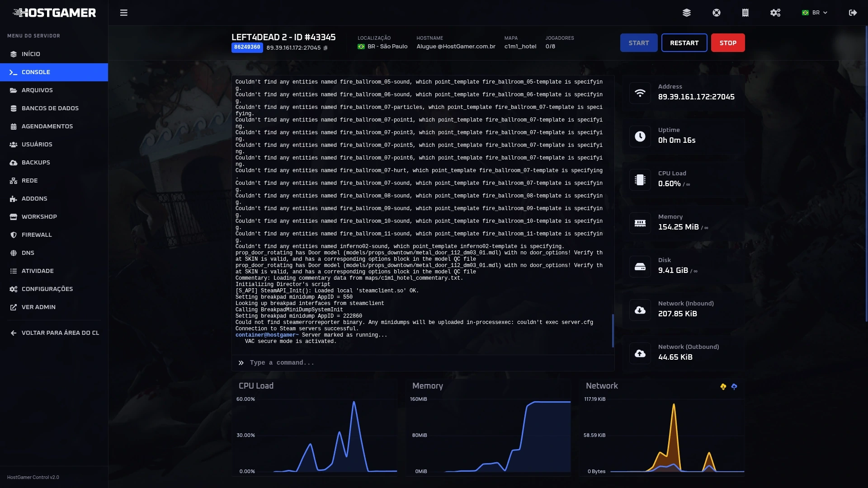
Task: Click the RESTART server button
Action: tap(684, 43)
